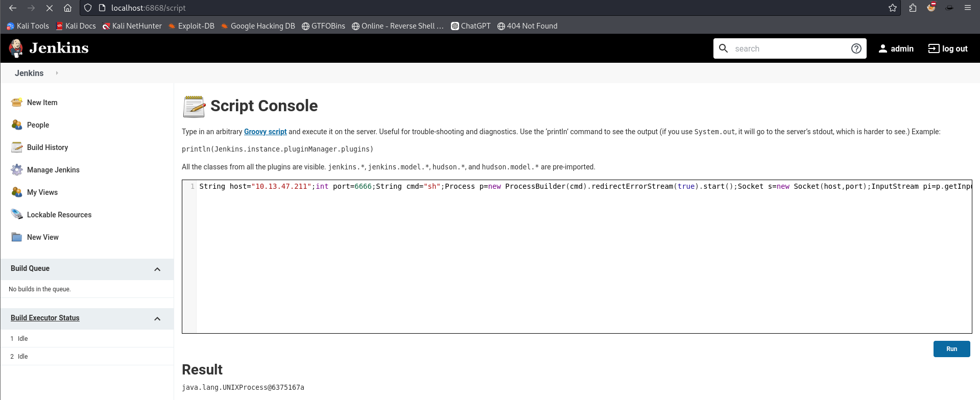Viewport: 980px width, 400px height.
Task: Click the search magnifier icon
Action: pyautogui.click(x=723, y=48)
